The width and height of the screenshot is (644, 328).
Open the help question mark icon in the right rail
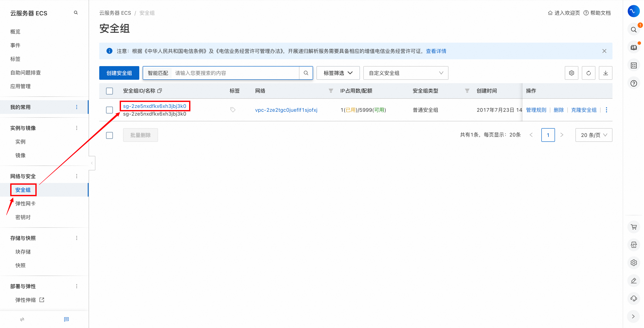tap(633, 83)
